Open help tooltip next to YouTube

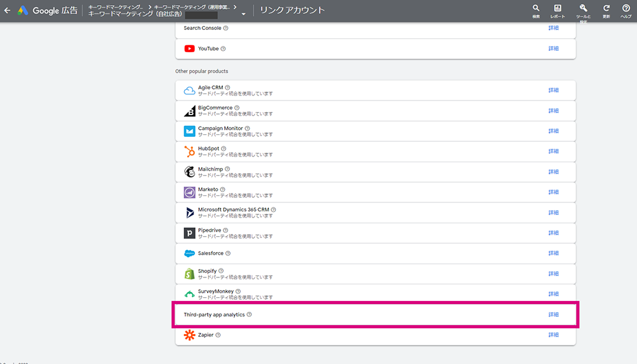pyautogui.click(x=223, y=49)
